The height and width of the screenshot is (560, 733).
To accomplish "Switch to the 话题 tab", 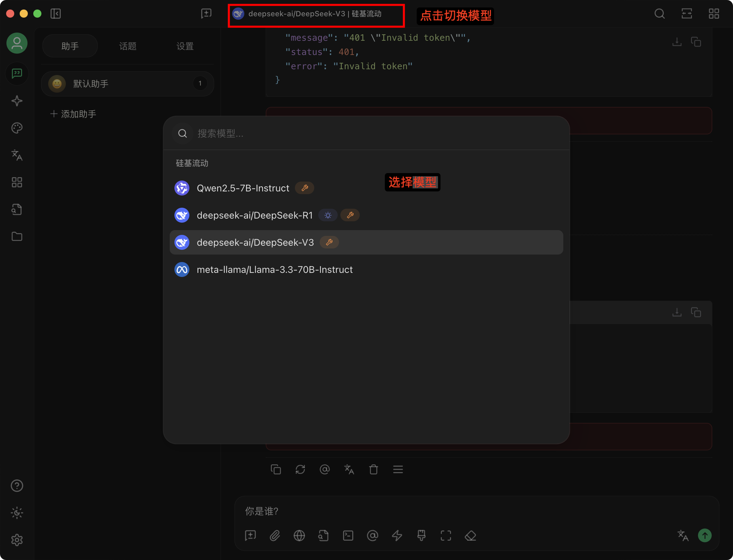I will (128, 46).
